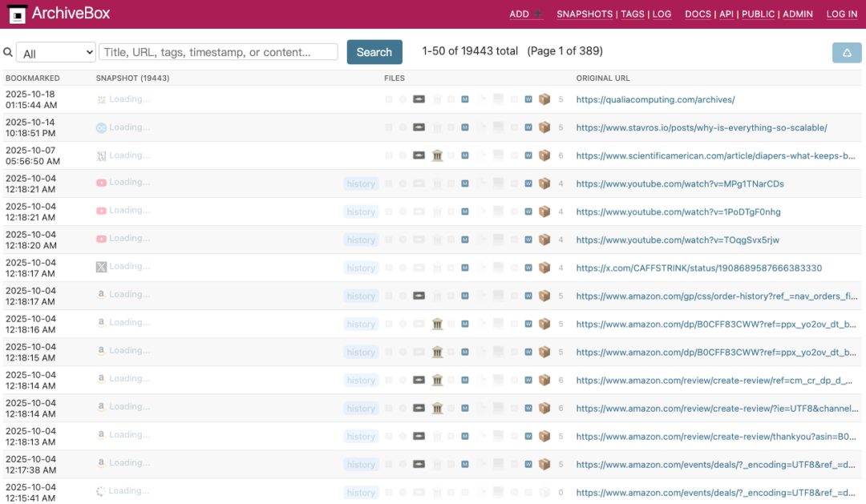Viewport: 866px width, 504px height.
Task: Click package box icon in x.com CAFFSTRINK row
Action: point(544,268)
